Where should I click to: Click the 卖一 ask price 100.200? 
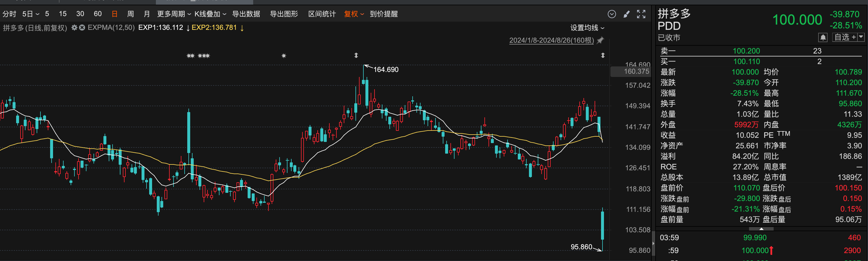pos(746,51)
